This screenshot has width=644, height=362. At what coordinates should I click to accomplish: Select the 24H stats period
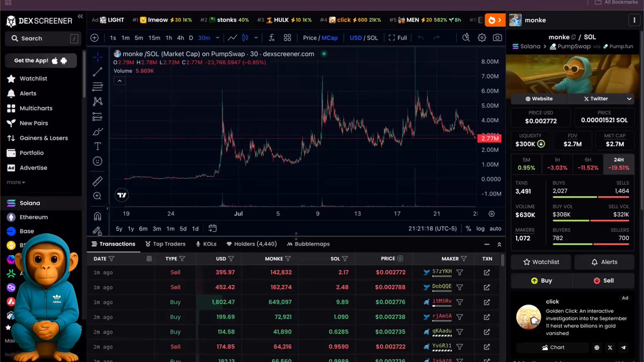point(619,164)
